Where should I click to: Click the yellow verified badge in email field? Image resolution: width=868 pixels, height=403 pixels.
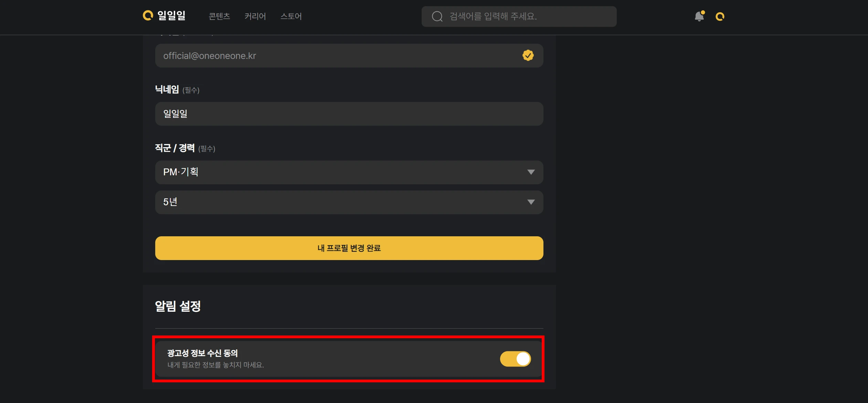[528, 55]
